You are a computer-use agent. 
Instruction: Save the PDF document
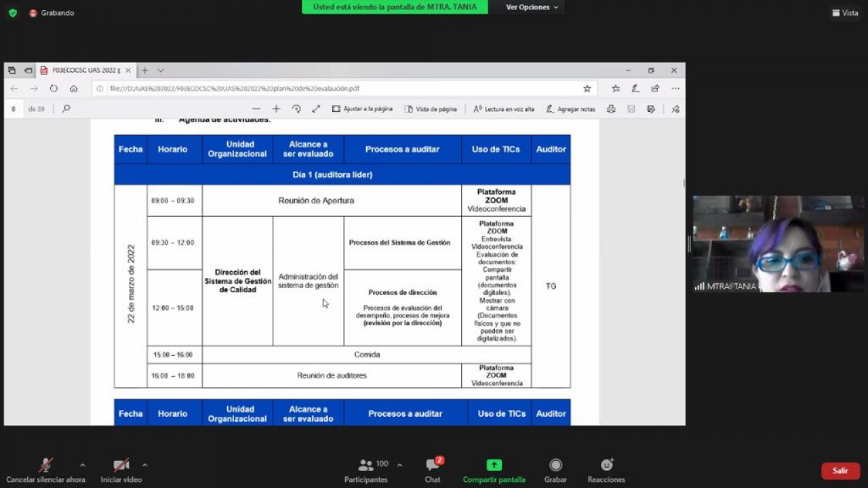(x=631, y=108)
